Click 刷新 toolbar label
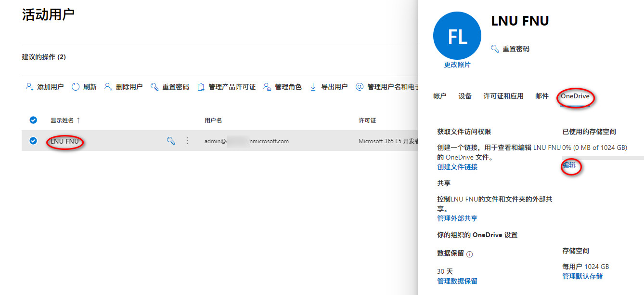Viewport: 644px width, 295px height. pos(90,87)
